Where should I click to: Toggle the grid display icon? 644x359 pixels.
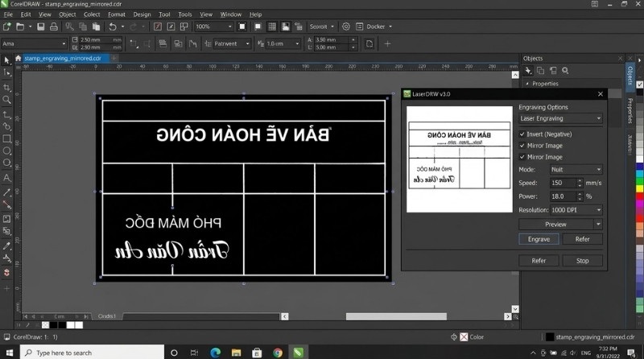point(272,27)
